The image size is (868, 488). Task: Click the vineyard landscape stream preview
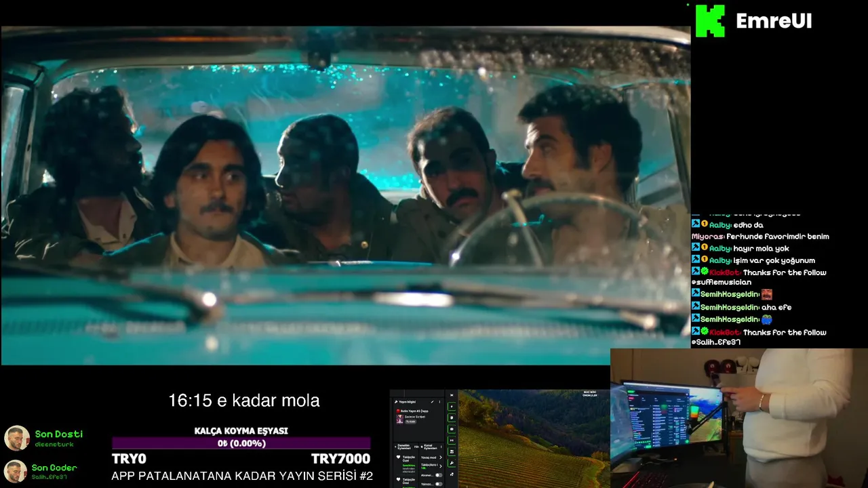(534, 439)
